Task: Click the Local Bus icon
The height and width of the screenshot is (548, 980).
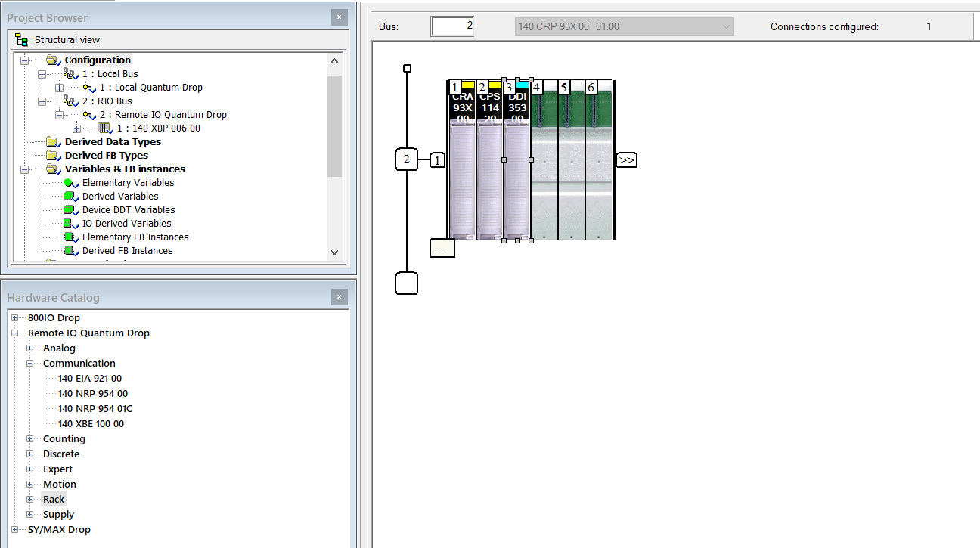Action: [x=70, y=73]
